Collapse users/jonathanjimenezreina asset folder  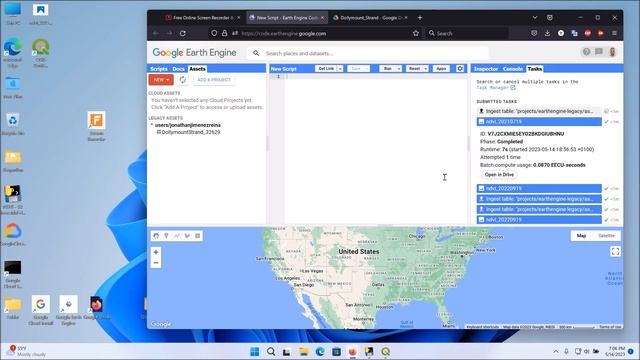[x=152, y=125]
